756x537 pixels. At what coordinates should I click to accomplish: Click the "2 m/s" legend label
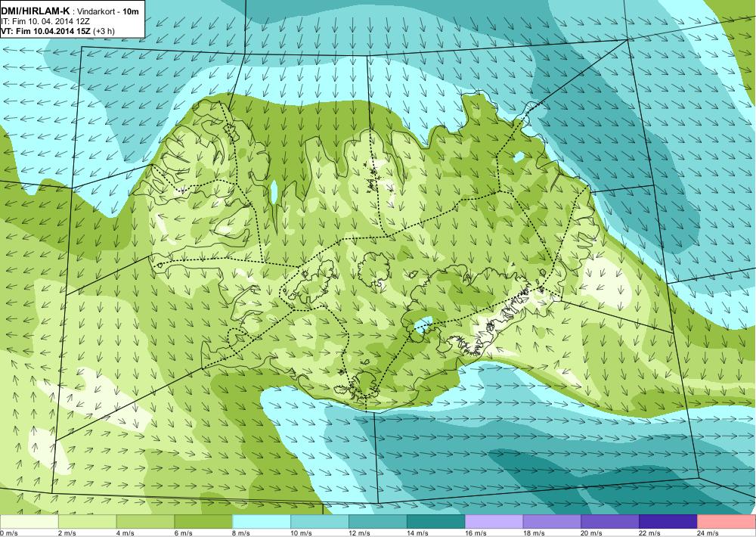[67, 533]
